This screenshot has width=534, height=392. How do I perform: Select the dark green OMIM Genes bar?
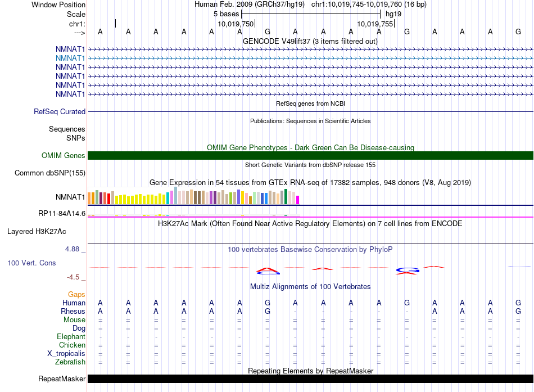310,156
